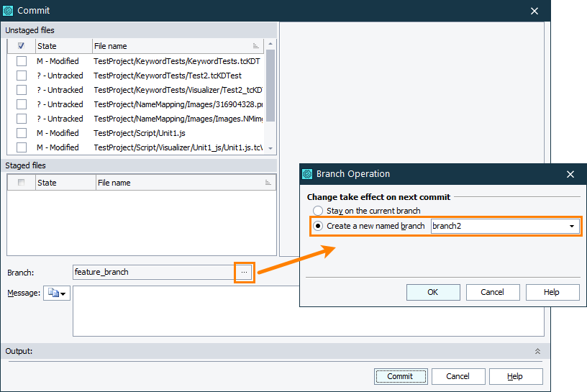This screenshot has width=587, height=392.
Task: Check the Script/Unit1.js file checkbox
Action: [x=22, y=133]
